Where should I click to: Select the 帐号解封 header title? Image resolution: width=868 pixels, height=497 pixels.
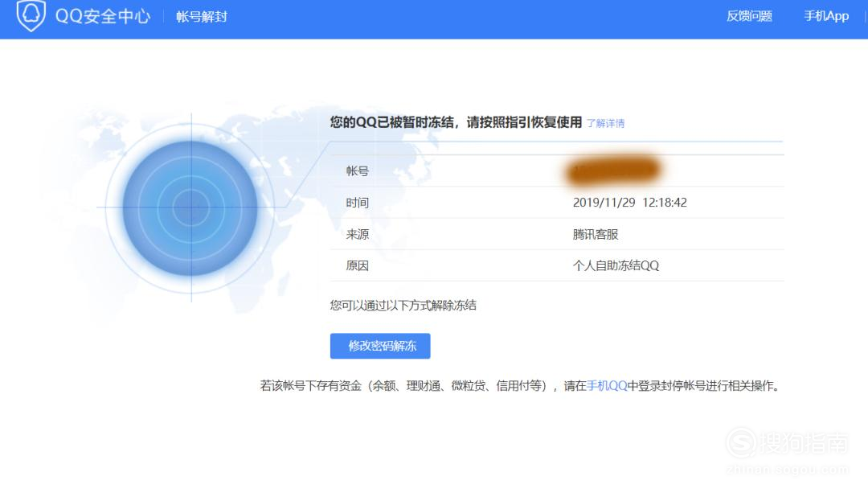pos(202,17)
